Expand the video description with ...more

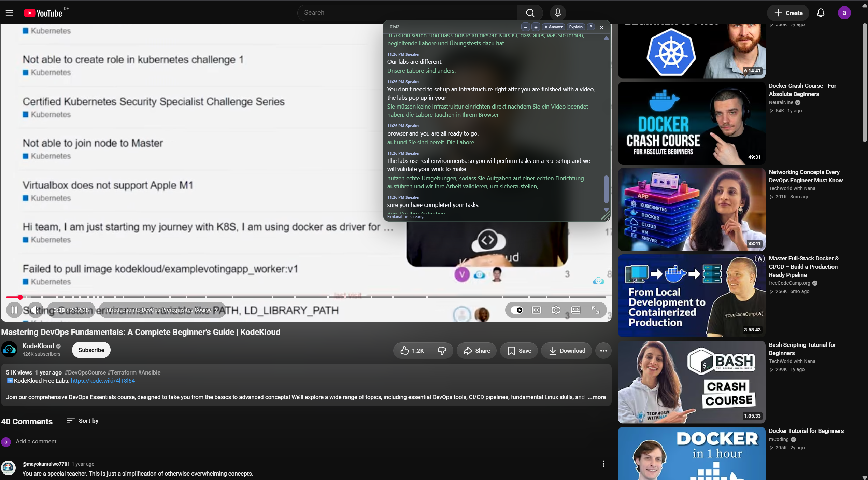597,397
